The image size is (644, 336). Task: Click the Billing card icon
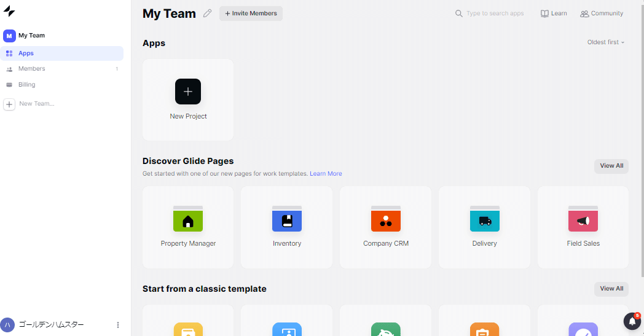[9, 85]
